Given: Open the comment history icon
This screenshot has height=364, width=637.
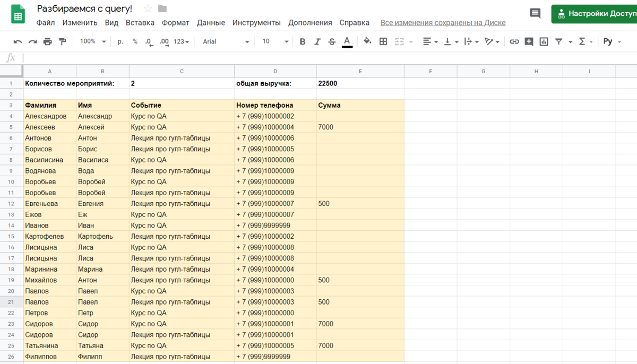Looking at the screenshot, I should point(535,14).
